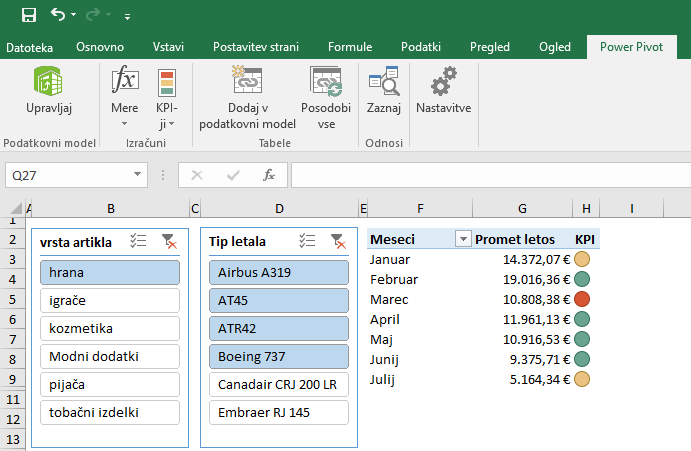Click the yellow KPI circle for Januar
This screenshot has height=451, width=691.
coord(582,259)
